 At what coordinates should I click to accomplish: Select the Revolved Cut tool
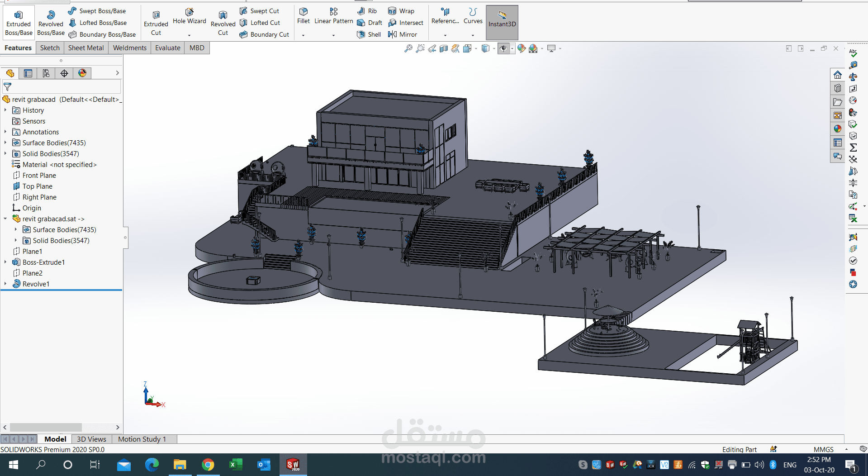223,23
